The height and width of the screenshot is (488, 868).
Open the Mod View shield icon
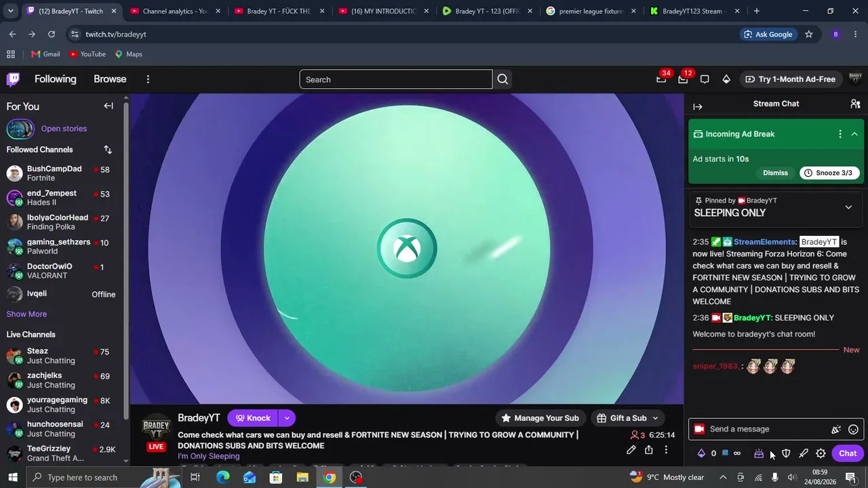pyautogui.click(x=786, y=453)
